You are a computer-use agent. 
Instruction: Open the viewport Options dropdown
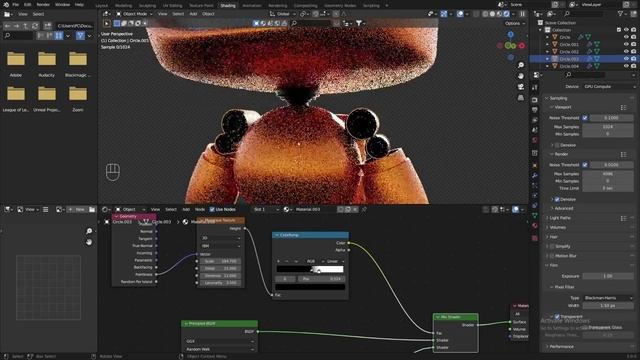[x=514, y=23]
